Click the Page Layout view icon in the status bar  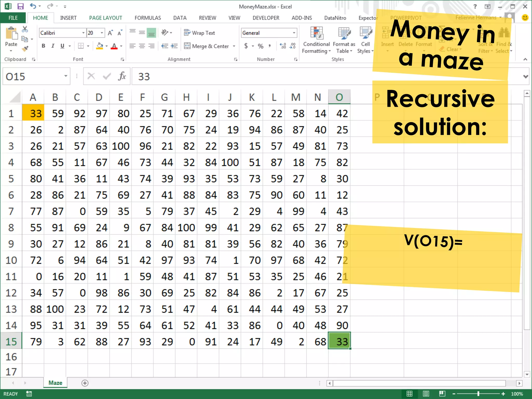(x=426, y=394)
